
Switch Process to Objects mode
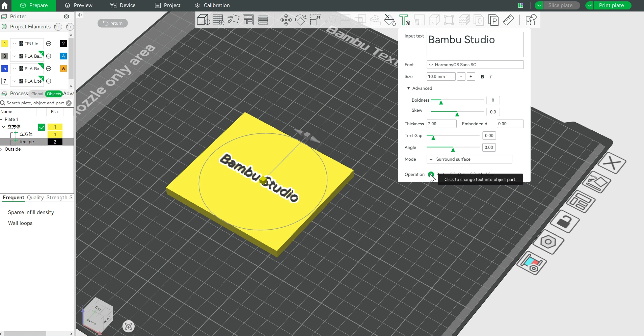click(54, 94)
